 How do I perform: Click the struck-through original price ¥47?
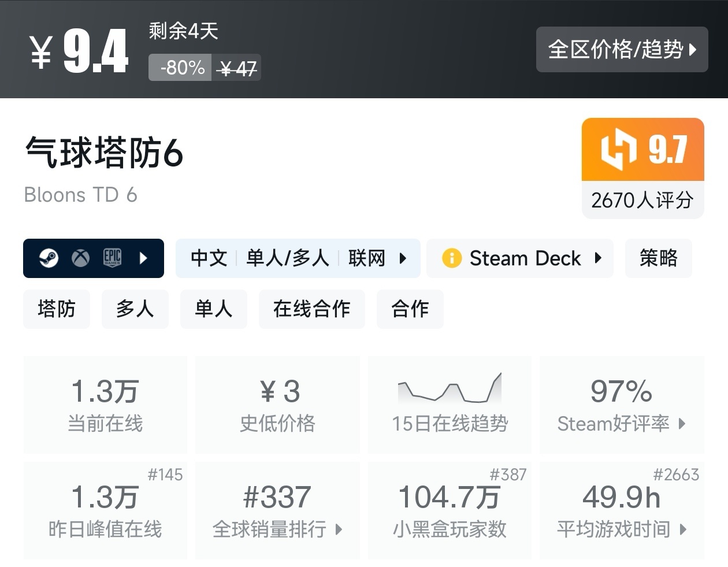click(237, 67)
